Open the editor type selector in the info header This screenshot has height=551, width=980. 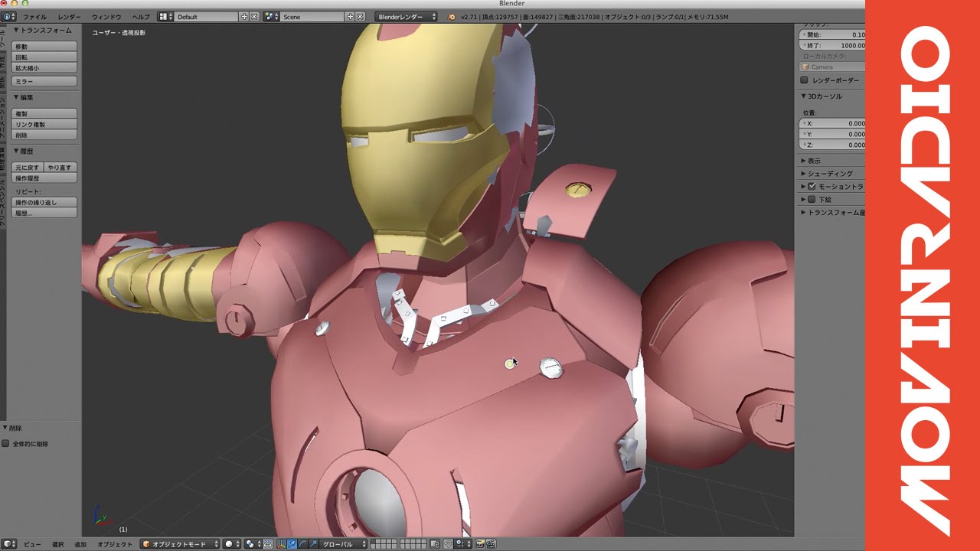click(x=9, y=16)
